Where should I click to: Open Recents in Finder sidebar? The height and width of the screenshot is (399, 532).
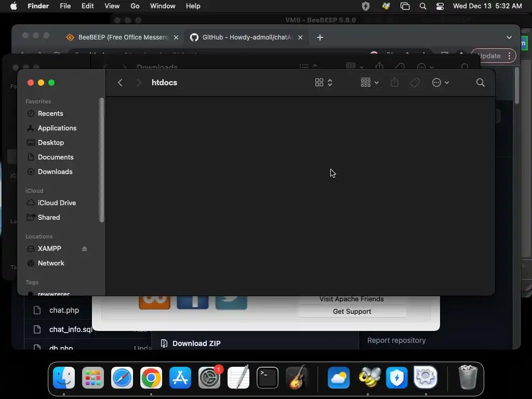pyautogui.click(x=50, y=113)
